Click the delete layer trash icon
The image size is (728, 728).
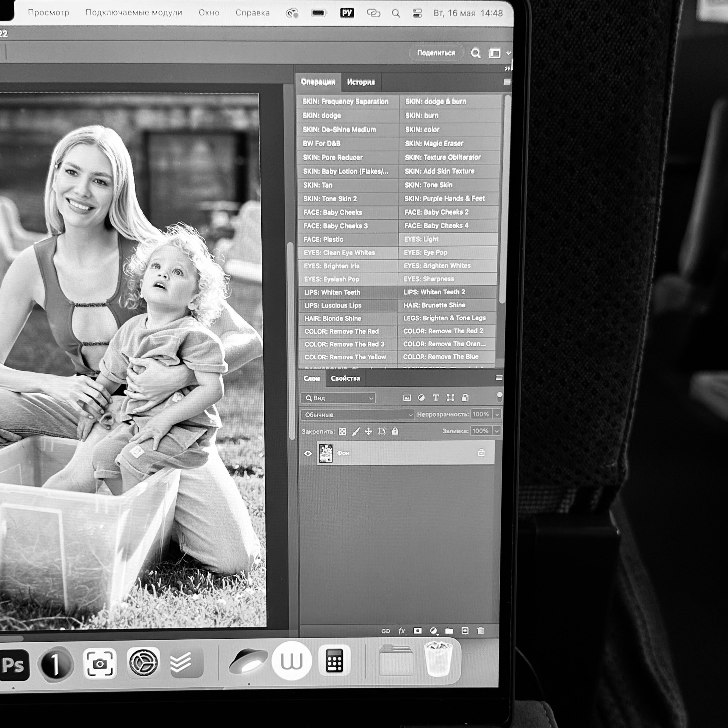click(x=481, y=631)
